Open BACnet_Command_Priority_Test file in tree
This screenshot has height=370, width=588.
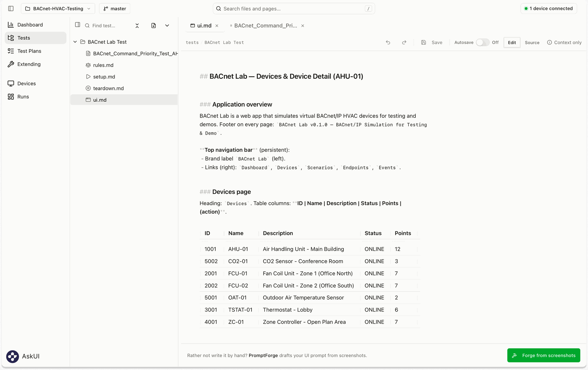coord(124,53)
